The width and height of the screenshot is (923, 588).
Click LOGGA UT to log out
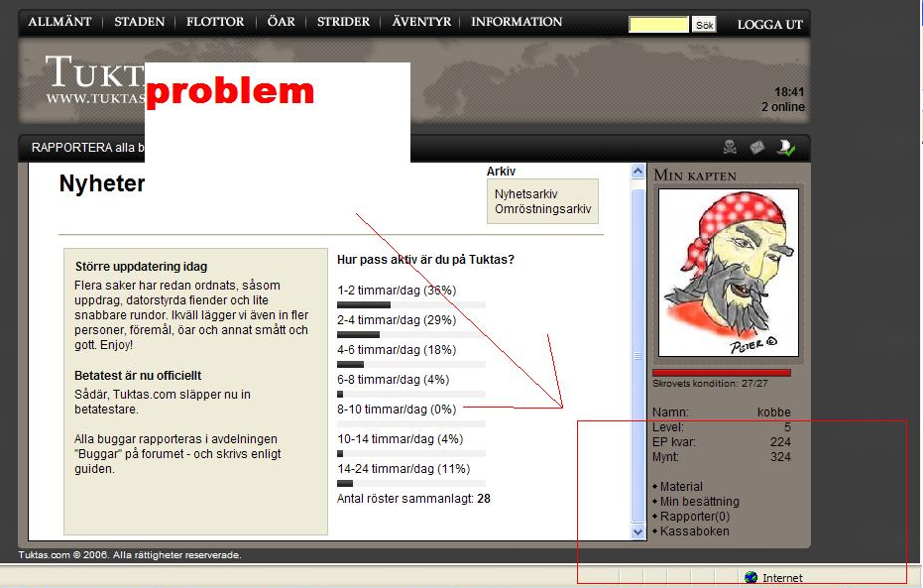(x=770, y=25)
